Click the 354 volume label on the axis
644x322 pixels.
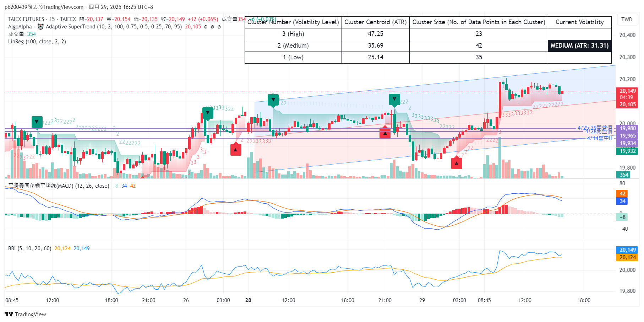[624, 175]
